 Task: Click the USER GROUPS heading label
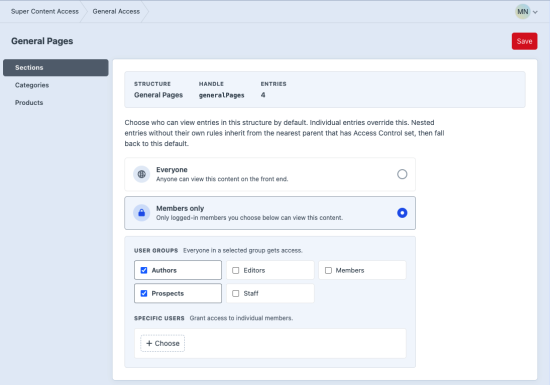click(156, 250)
